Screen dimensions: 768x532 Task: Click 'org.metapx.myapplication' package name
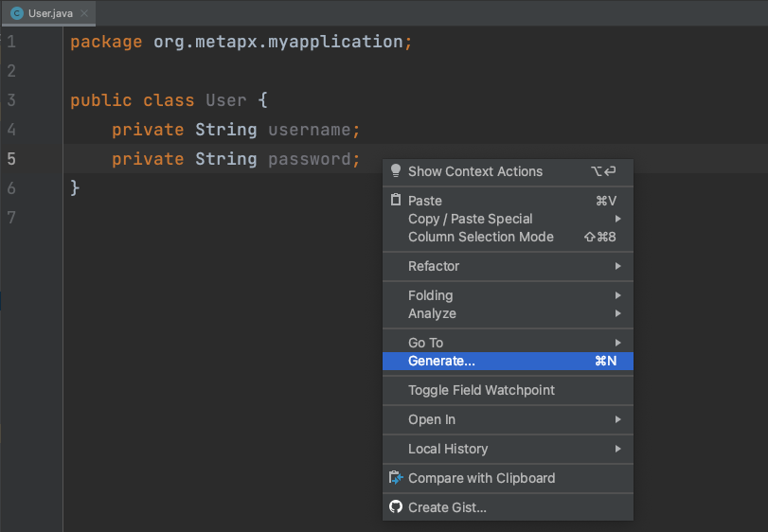coord(278,42)
